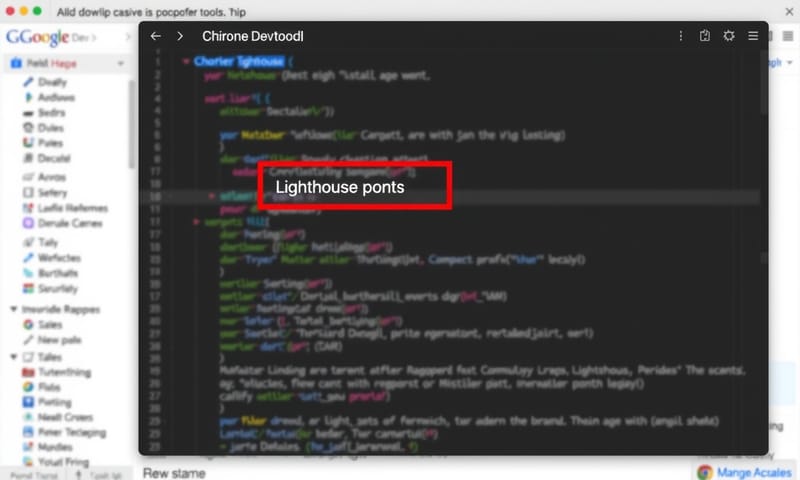This screenshot has width=800, height=480.
Task: Click the red folder icon beside Tutewthing
Action: coord(28,372)
